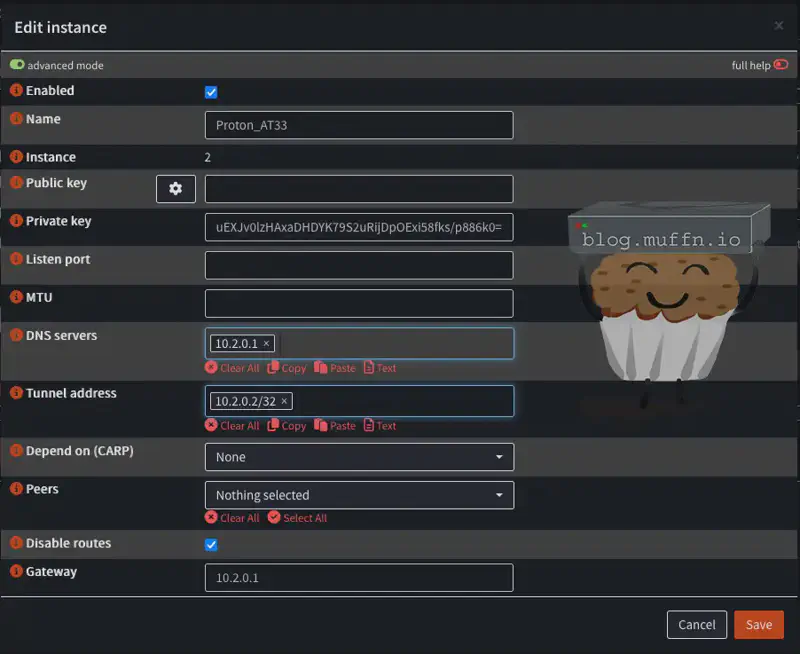Viewport: 800px width, 654px height.
Task: Save the instance settings
Action: (x=759, y=625)
